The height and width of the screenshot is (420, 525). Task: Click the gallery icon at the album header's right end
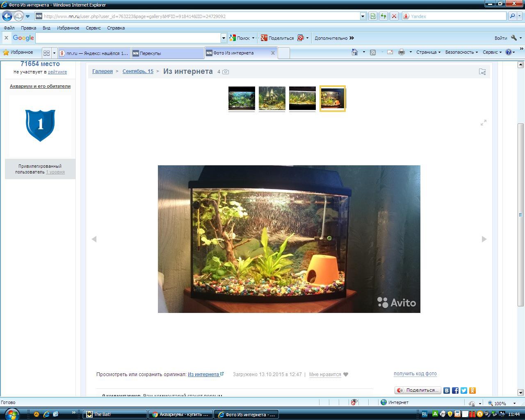(482, 72)
